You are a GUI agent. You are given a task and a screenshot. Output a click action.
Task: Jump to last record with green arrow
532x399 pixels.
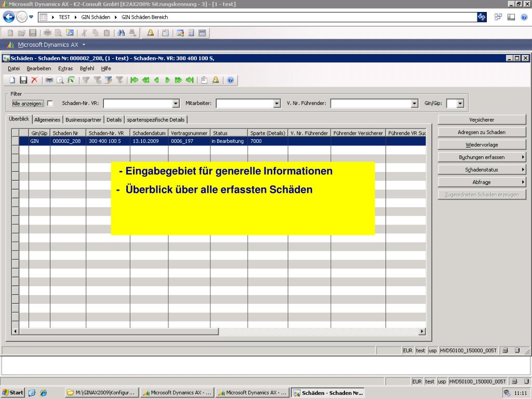(x=190, y=80)
